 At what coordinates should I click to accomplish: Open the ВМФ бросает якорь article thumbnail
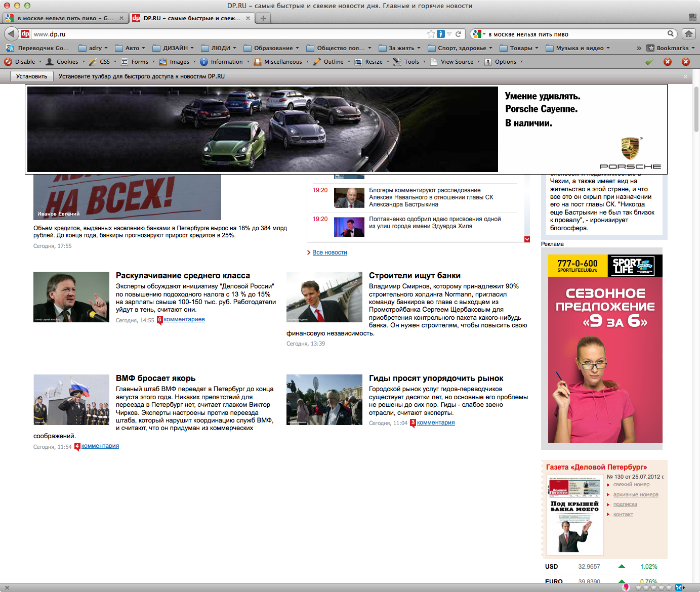tap(71, 400)
